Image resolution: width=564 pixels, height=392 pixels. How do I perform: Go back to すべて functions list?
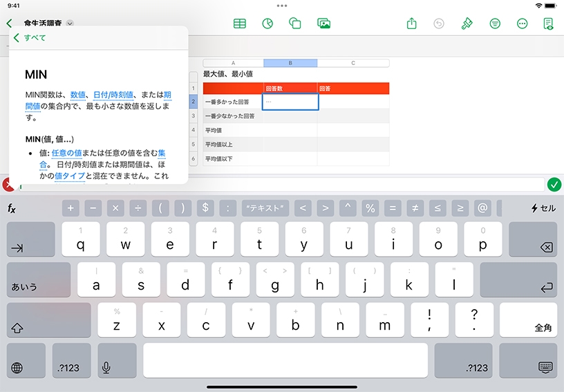click(x=30, y=38)
